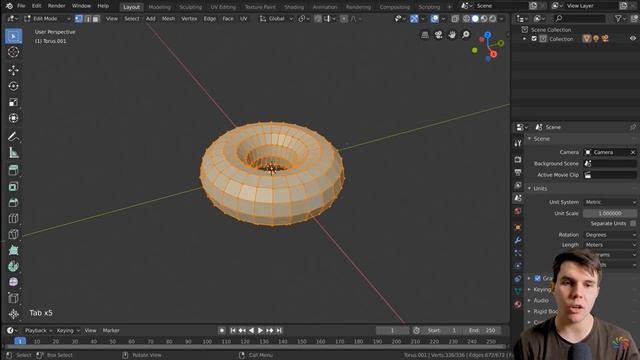
Task: Switch perspective/orthographic grid icon
Action: point(425,35)
